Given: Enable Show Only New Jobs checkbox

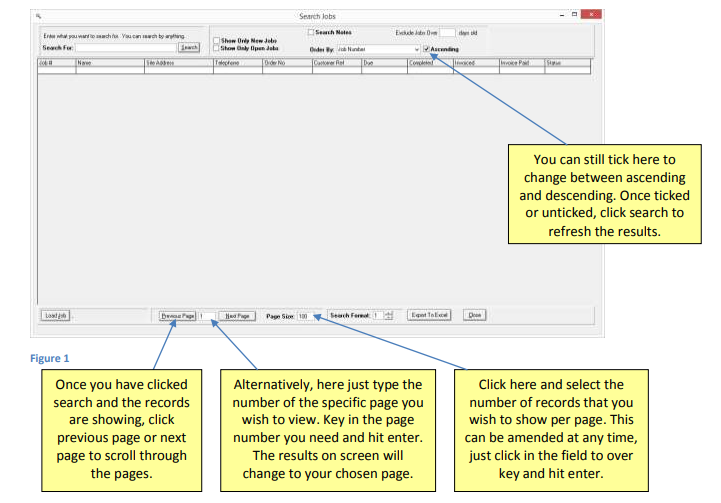Looking at the screenshot, I should point(215,40).
